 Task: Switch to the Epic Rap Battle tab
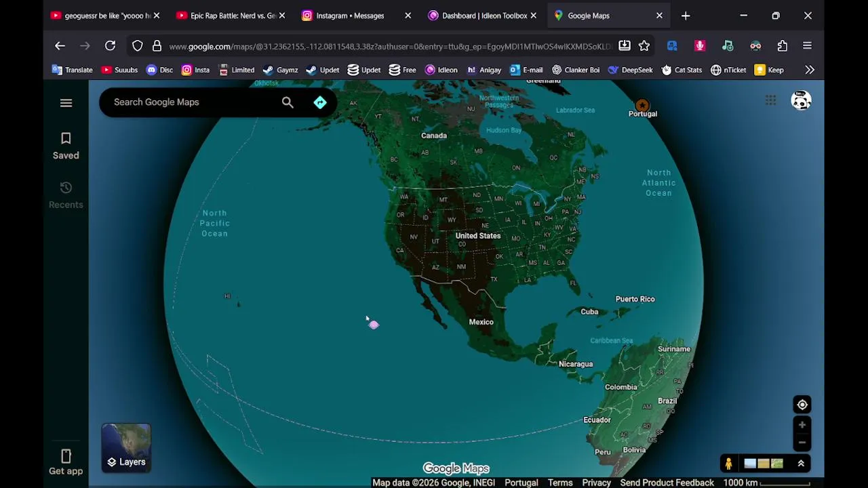click(x=226, y=16)
